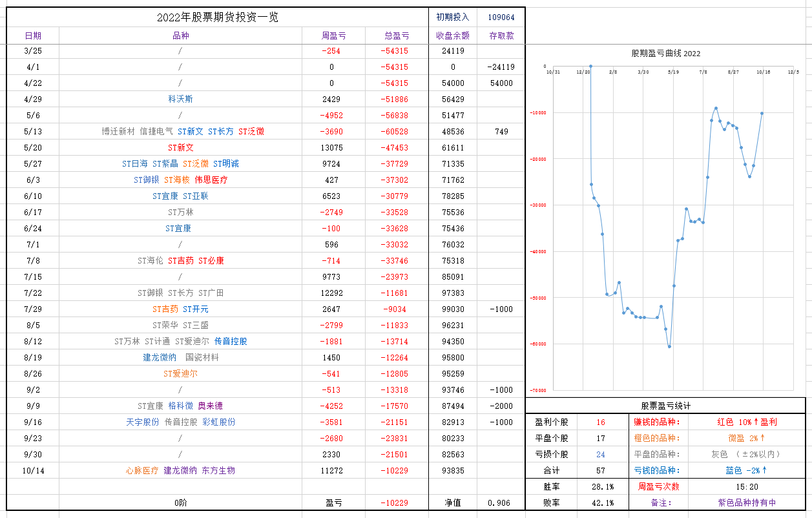The width and height of the screenshot is (812, 518).
Task: Click the 净值 label cell
Action: coord(453,502)
